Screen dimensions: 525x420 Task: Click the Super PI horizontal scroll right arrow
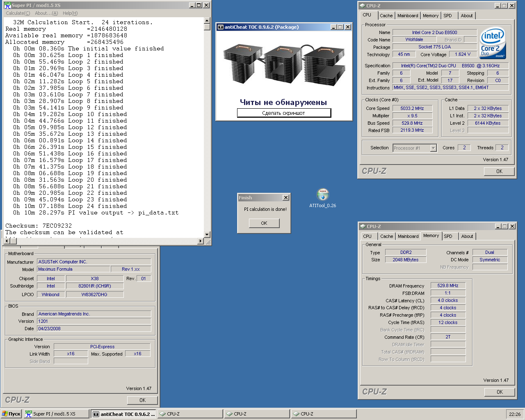click(201, 241)
